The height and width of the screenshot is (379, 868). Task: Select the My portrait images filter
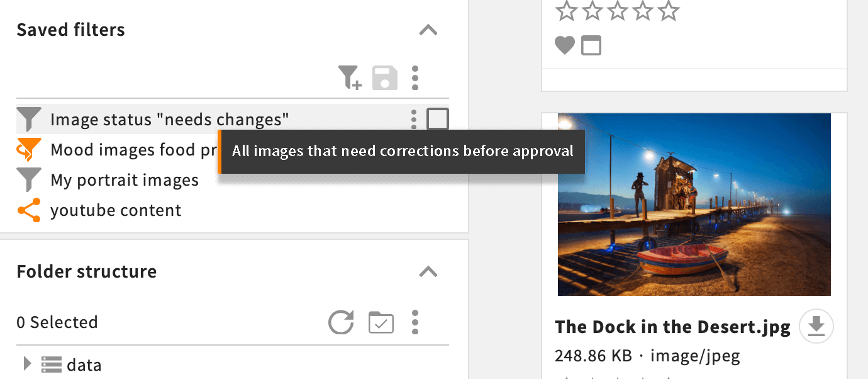[x=125, y=180]
